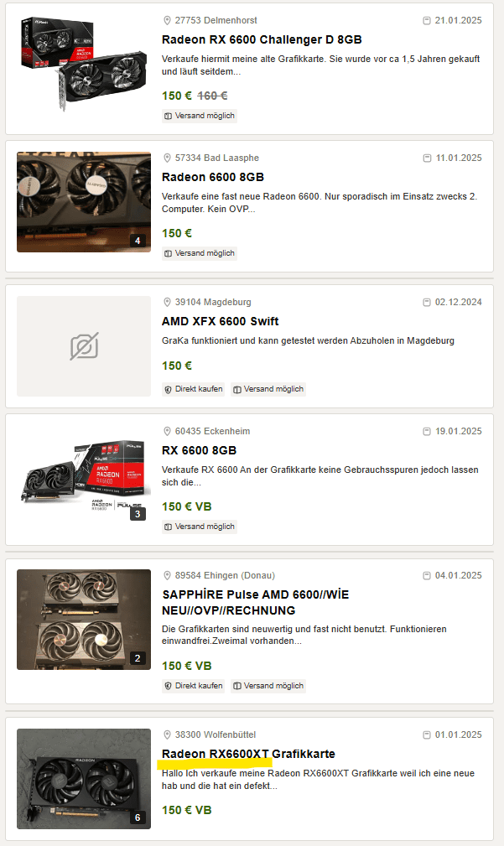Screen dimensions: 504x846
Task: Click Direkt kaufen badge on Ehingen listing
Action: point(194,686)
